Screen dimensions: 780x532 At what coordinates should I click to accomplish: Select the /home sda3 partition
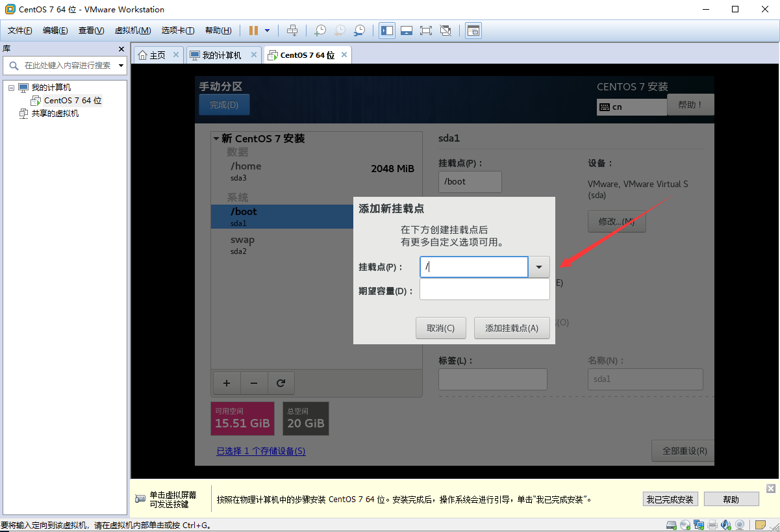coord(316,171)
